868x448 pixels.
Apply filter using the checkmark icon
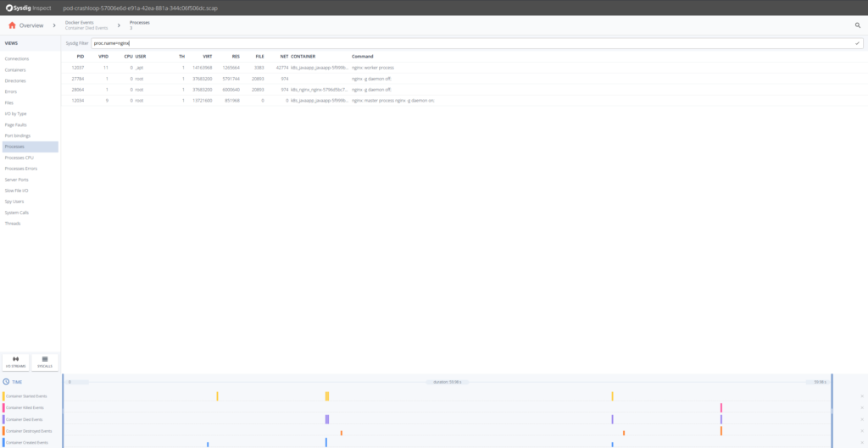pos(858,43)
